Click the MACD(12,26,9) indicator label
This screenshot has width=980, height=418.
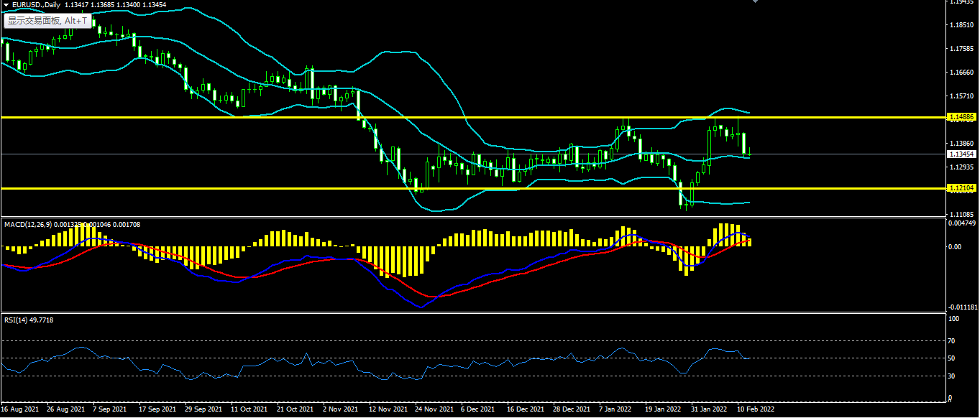tap(30, 225)
